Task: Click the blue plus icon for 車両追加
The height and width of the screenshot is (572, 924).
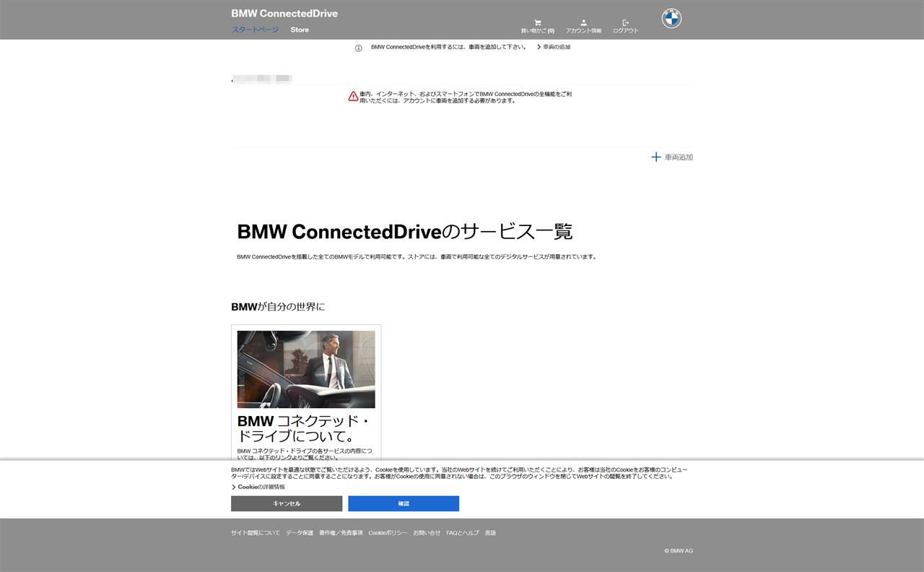Action: (655, 157)
